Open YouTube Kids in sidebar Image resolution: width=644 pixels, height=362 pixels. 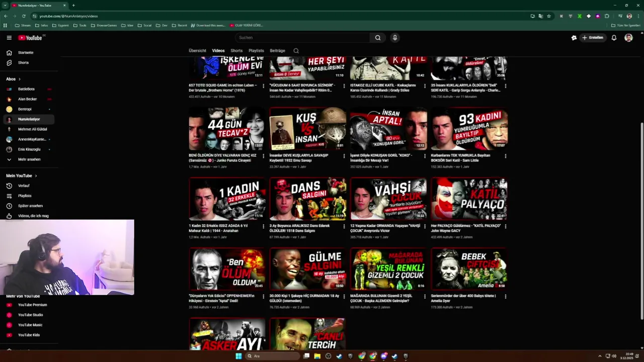click(x=29, y=335)
